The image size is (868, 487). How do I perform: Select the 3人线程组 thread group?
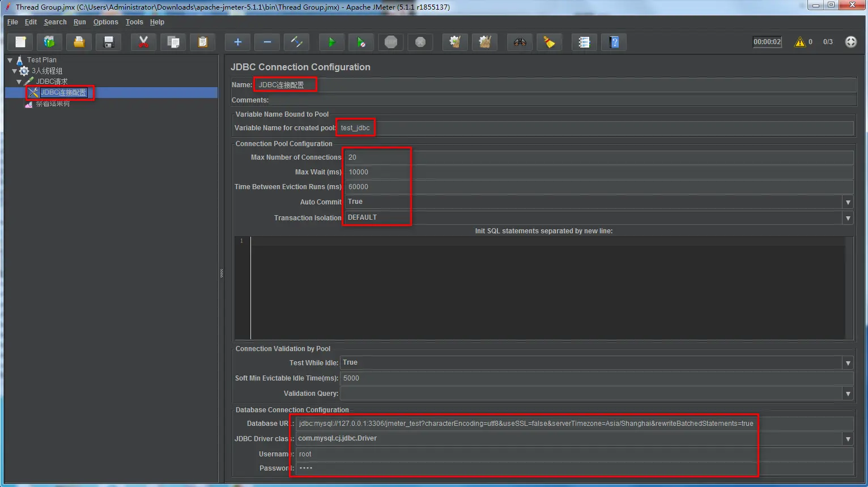(x=47, y=71)
